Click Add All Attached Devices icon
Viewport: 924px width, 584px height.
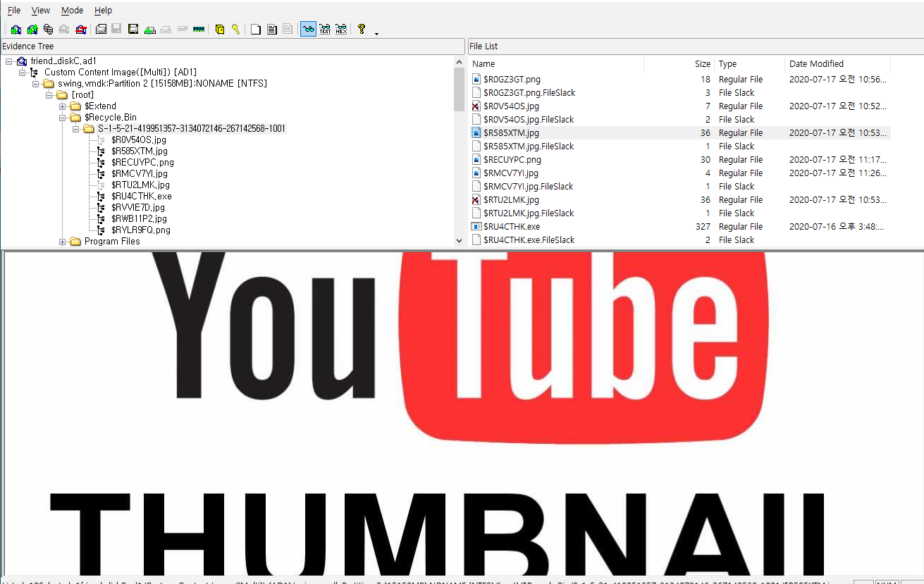[32, 30]
